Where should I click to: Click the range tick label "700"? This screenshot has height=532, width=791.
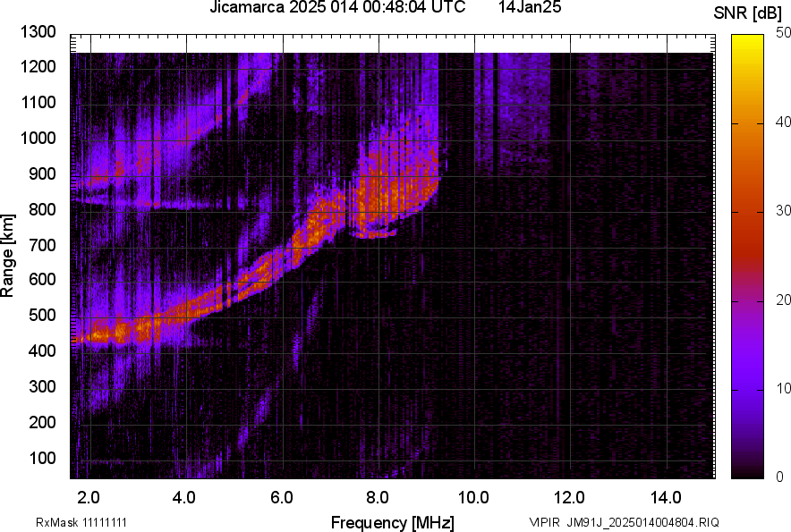42,245
